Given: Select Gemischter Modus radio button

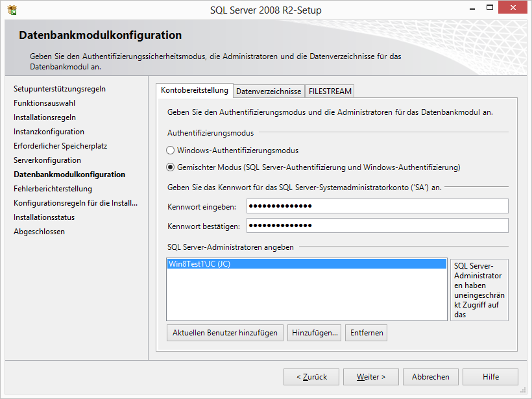Looking at the screenshot, I should [x=171, y=167].
